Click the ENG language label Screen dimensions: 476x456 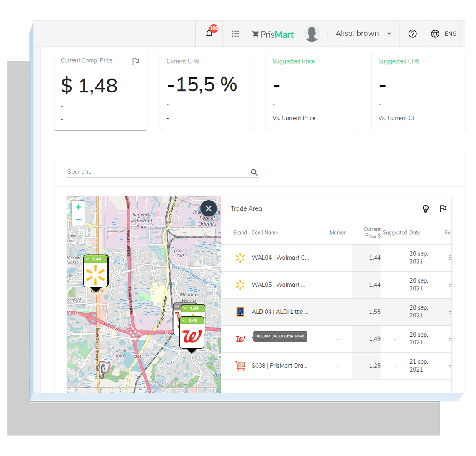450,34
